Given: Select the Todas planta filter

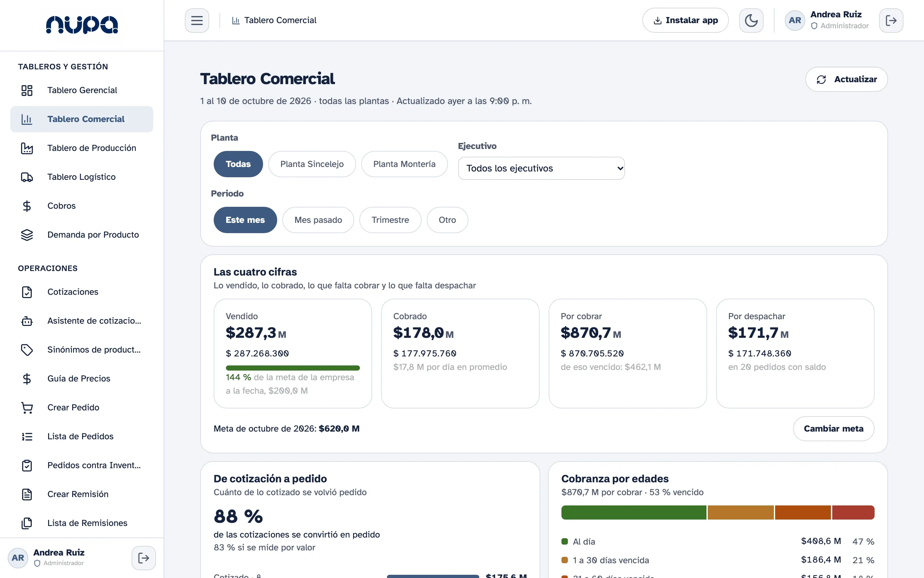Looking at the screenshot, I should pos(238,164).
